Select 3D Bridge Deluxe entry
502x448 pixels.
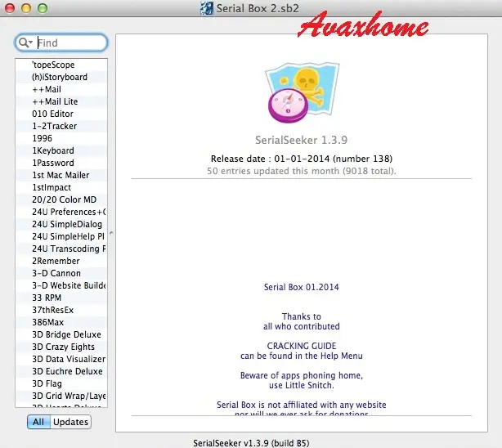click(x=61, y=334)
